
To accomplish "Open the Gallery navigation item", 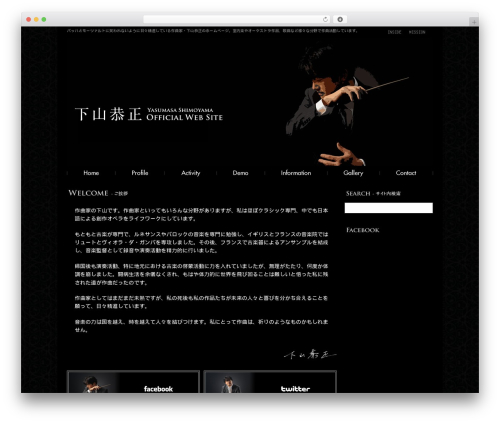I will [353, 173].
